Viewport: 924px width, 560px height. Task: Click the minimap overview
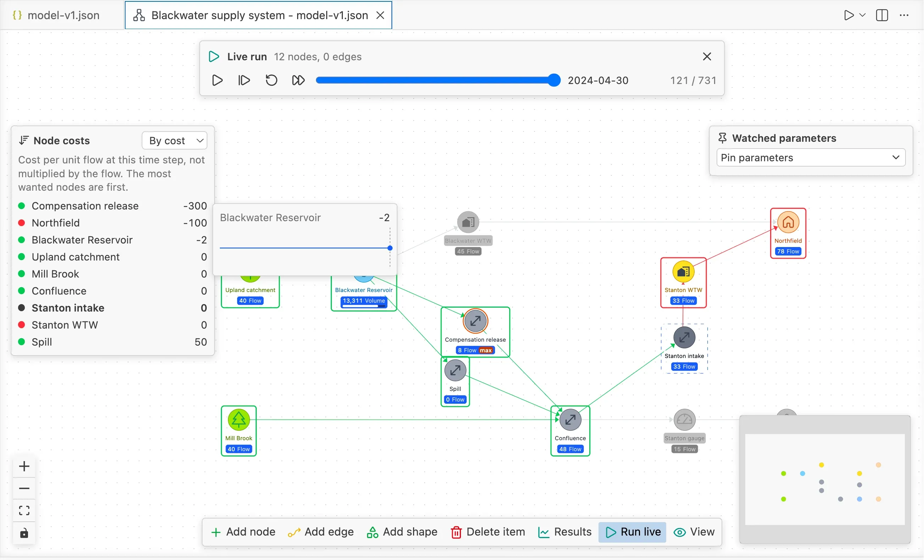[825, 480]
